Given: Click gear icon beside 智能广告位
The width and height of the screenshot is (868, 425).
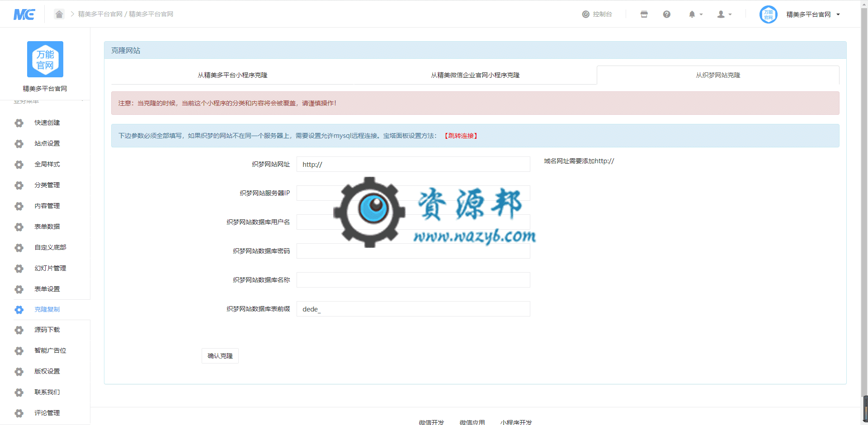Looking at the screenshot, I should 19,351.
